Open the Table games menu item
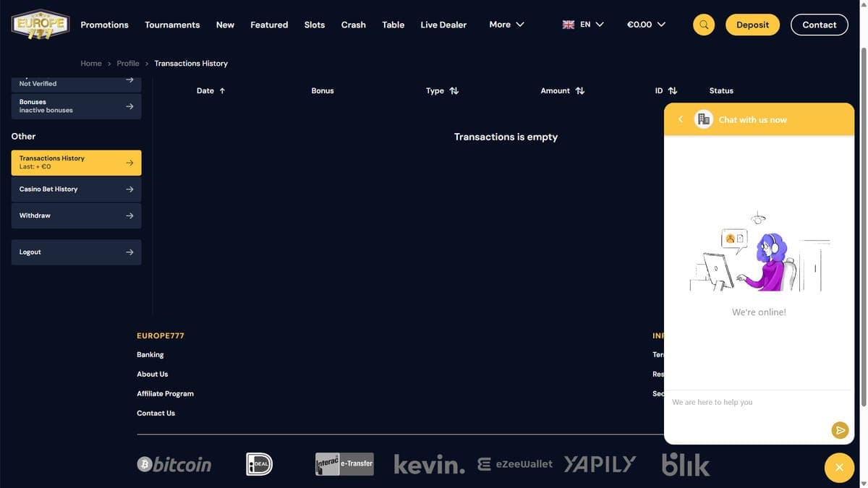 [x=393, y=25]
